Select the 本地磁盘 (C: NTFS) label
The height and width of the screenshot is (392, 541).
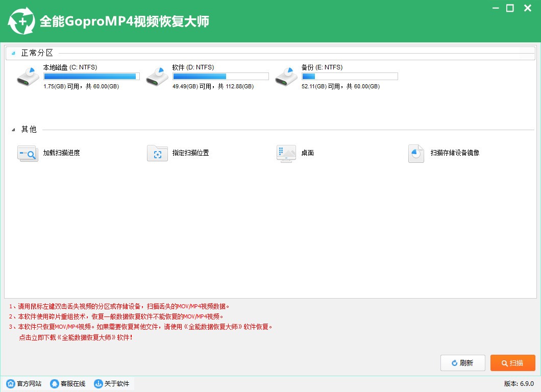70,67
